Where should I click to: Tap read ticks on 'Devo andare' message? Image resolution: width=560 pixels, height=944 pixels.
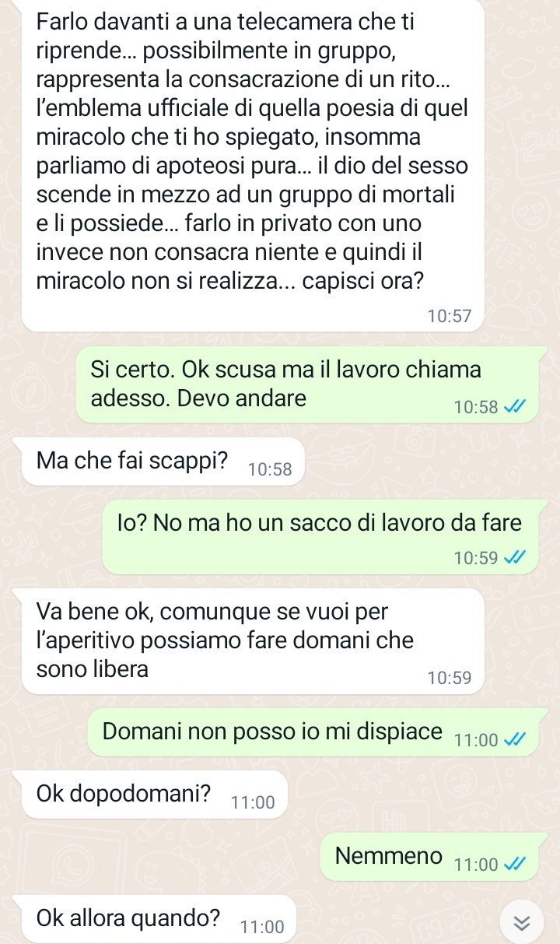[x=516, y=405]
